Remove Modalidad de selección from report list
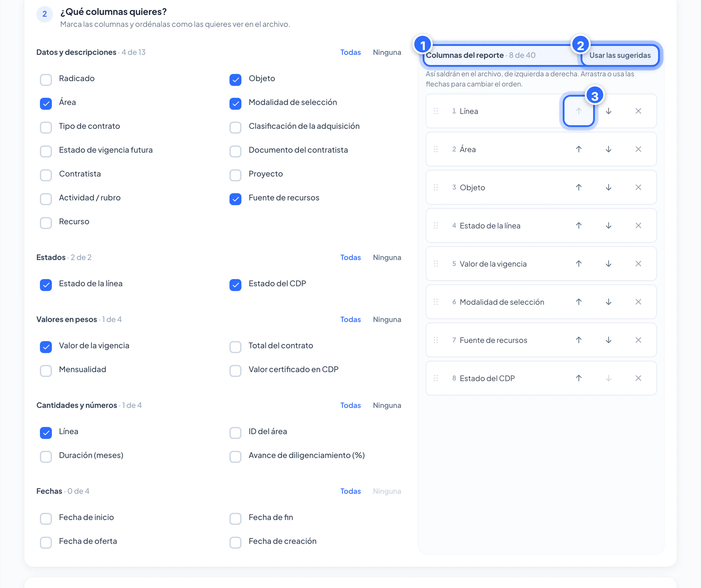This screenshot has height=588, width=701. coord(638,302)
